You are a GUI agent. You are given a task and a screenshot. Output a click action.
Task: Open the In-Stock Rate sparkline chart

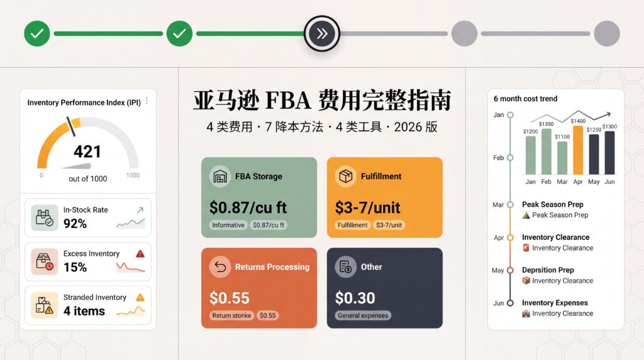[131, 223]
